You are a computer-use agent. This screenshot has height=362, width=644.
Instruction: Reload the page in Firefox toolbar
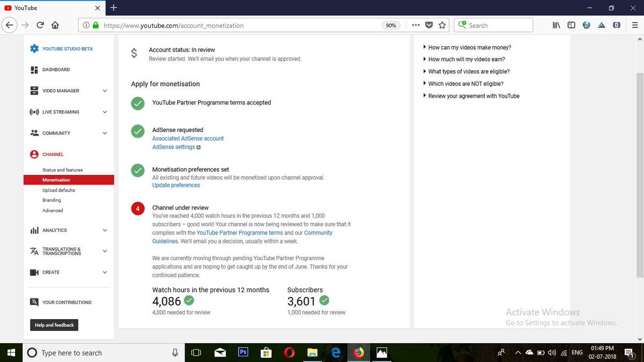[40, 25]
